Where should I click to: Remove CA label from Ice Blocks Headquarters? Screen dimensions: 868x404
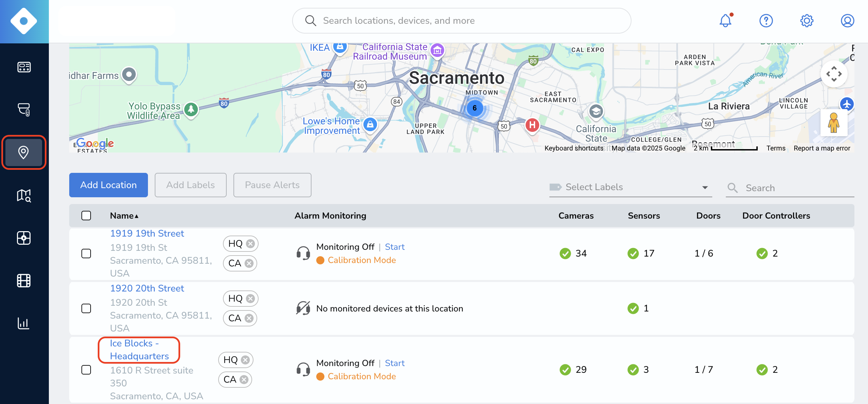point(244,380)
